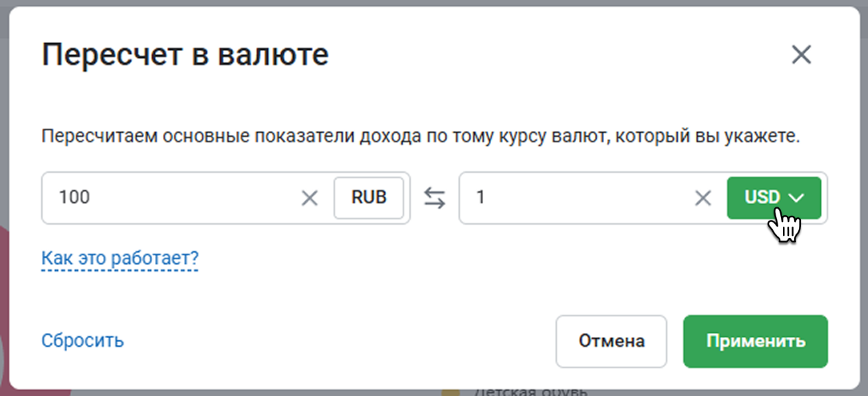
Task: Click the value 100 in the ruble field
Action: pyautogui.click(x=74, y=198)
